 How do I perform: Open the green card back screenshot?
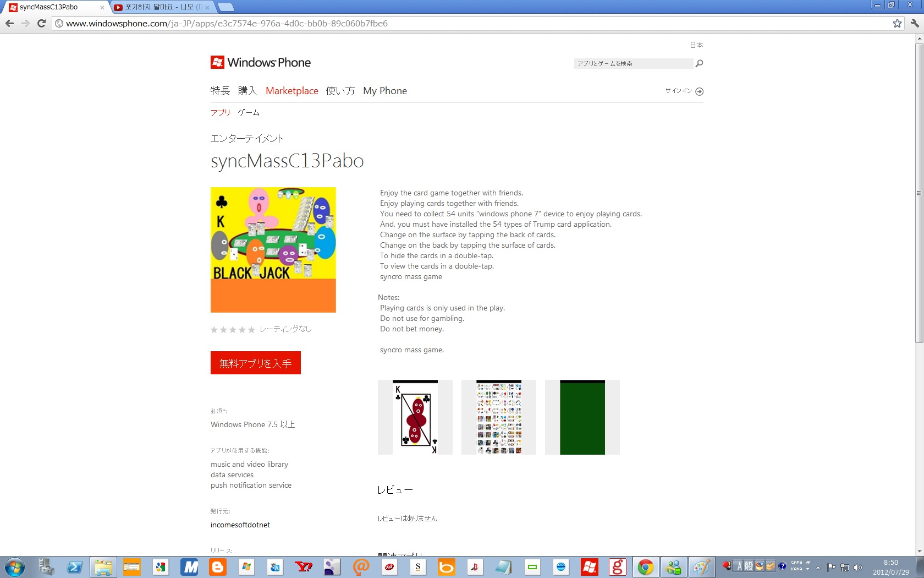[582, 417]
